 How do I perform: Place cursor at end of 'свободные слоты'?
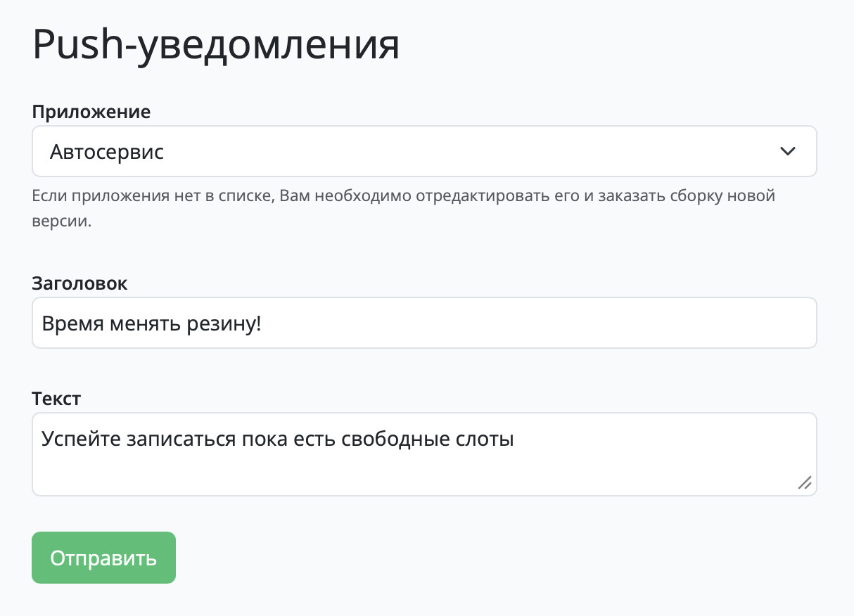coord(516,439)
